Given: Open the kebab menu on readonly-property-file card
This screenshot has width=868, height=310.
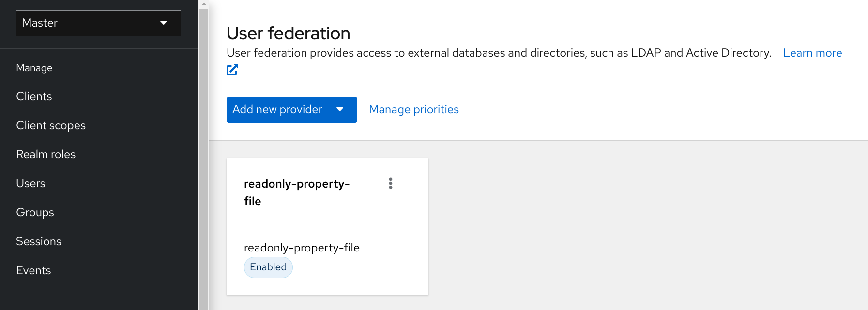Looking at the screenshot, I should (391, 184).
